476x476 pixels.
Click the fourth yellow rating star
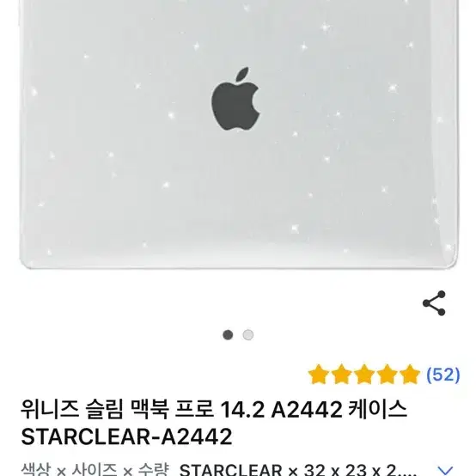pos(388,374)
